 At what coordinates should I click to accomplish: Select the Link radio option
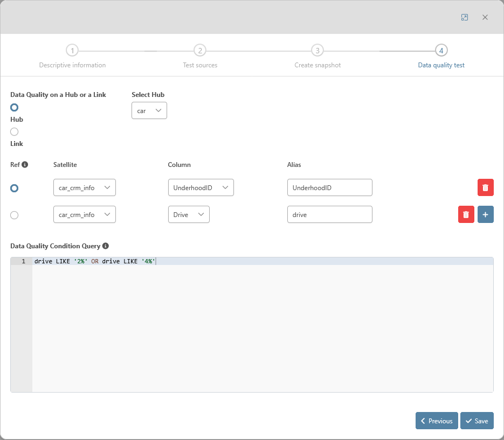click(15, 132)
